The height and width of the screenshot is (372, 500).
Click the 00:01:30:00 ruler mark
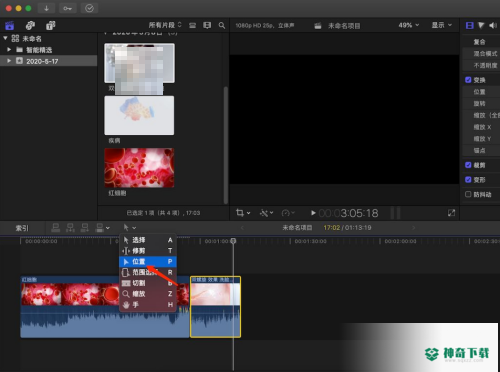point(310,241)
